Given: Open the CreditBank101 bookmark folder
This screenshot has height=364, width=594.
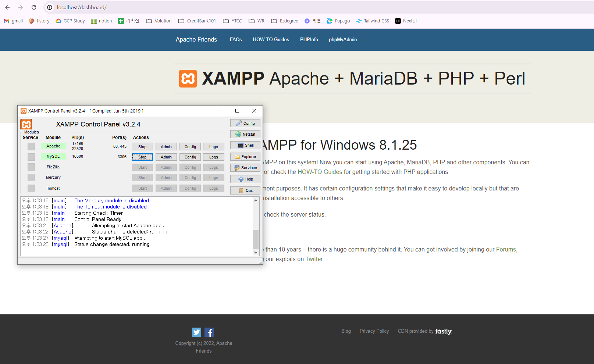Looking at the screenshot, I should pyautogui.click(x=197, y=21).
